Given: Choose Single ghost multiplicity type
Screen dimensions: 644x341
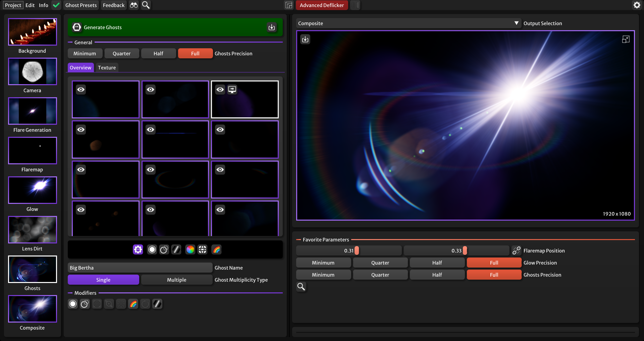Looking at the screenshot, I should point(103,280).
